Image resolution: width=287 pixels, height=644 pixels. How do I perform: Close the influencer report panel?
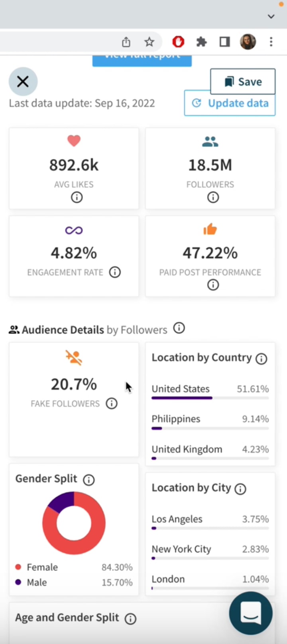(x=23, y=82)
